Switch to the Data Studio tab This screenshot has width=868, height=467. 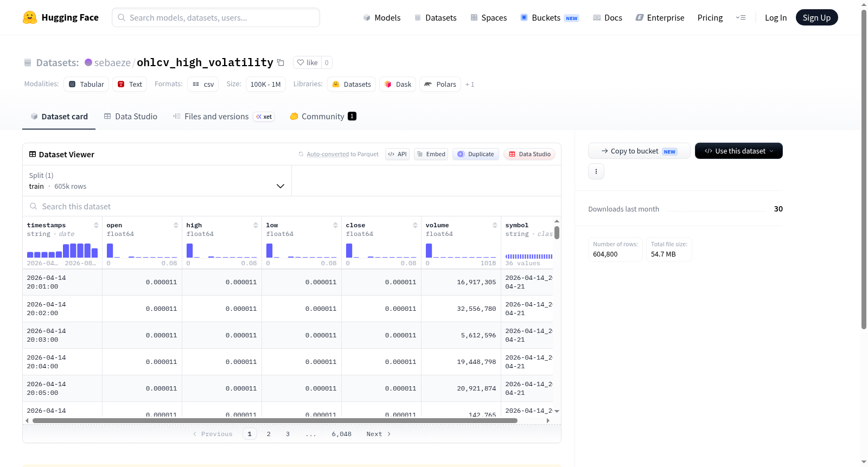[x=131, y=117]
